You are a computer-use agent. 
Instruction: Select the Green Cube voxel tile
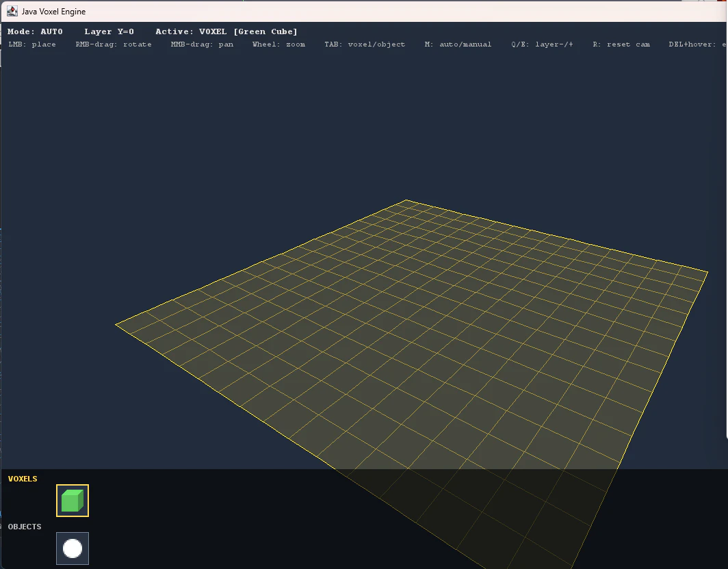click(x=73, y=501)
